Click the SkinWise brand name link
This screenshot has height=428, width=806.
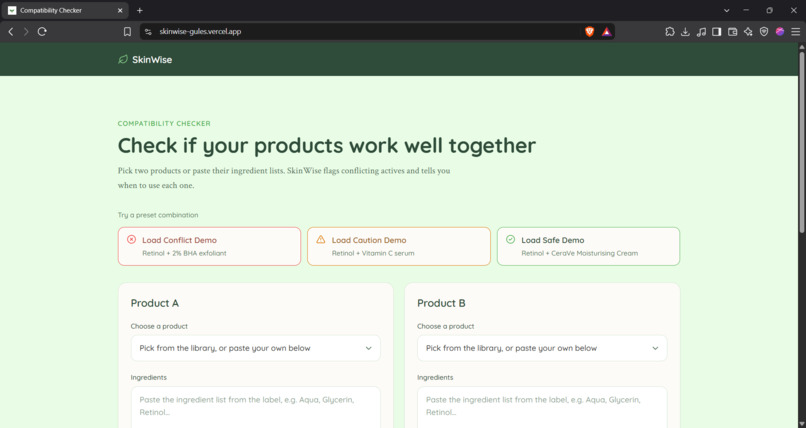152,60
